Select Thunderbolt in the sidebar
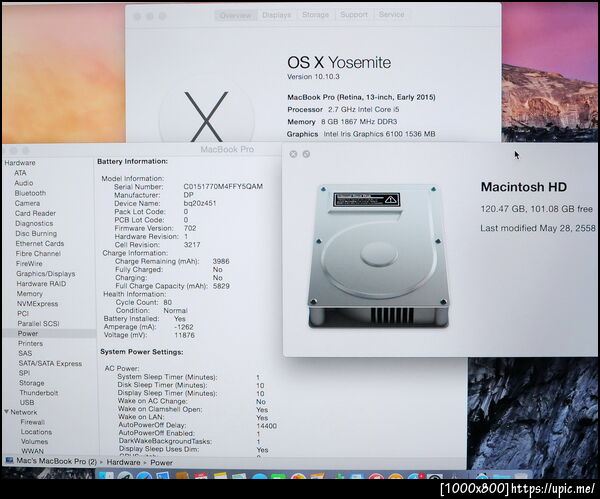 click(39, 393)
